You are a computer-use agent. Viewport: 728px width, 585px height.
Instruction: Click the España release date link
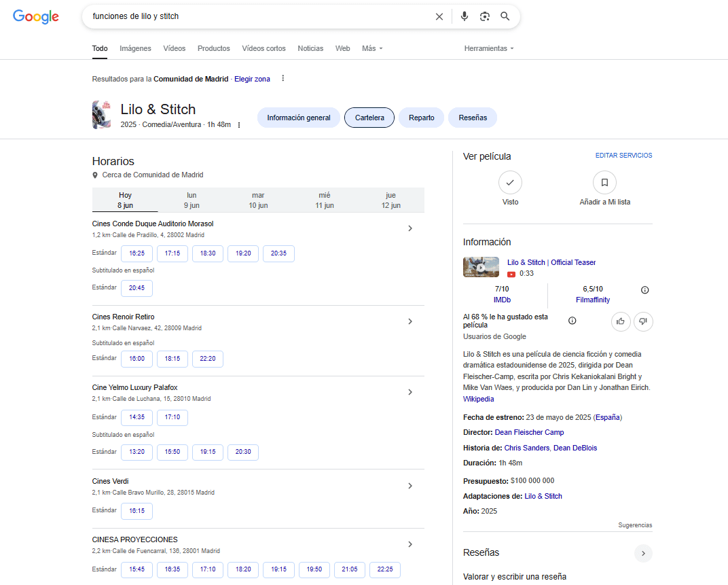click(607, 417)
